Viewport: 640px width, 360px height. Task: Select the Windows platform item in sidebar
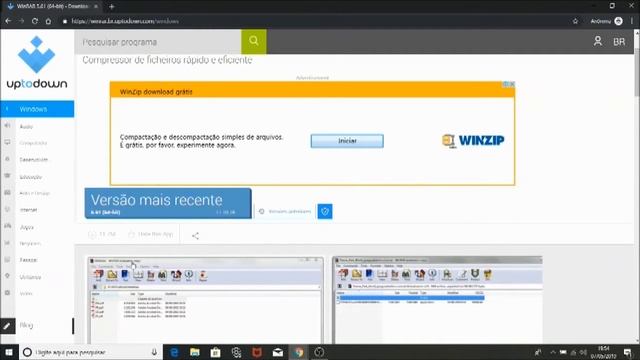coord(37,109)
